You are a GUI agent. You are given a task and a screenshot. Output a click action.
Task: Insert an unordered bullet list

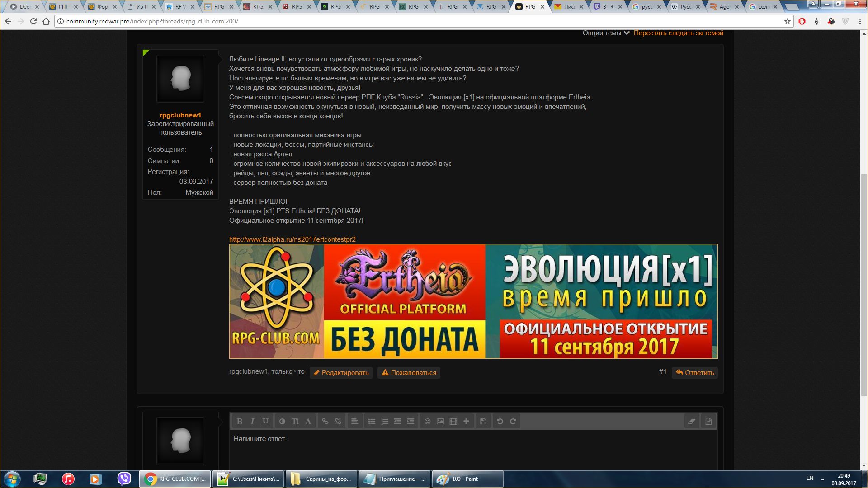point(372,421)
